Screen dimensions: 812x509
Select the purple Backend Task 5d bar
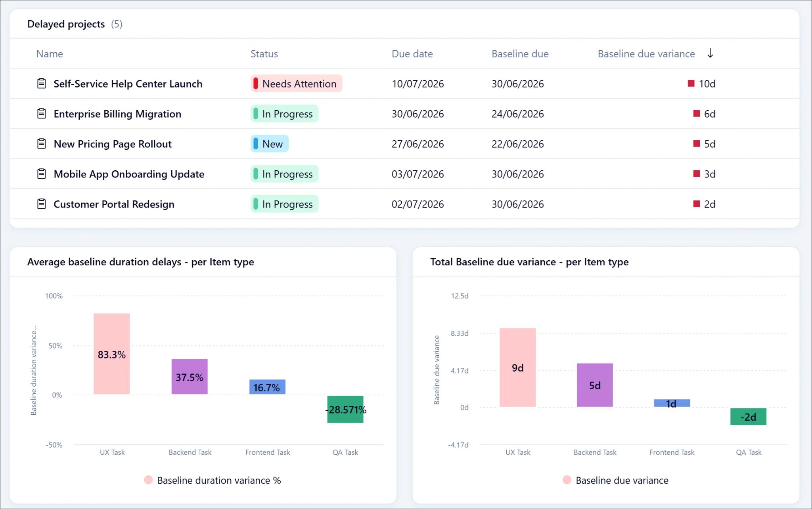(595, 385)
